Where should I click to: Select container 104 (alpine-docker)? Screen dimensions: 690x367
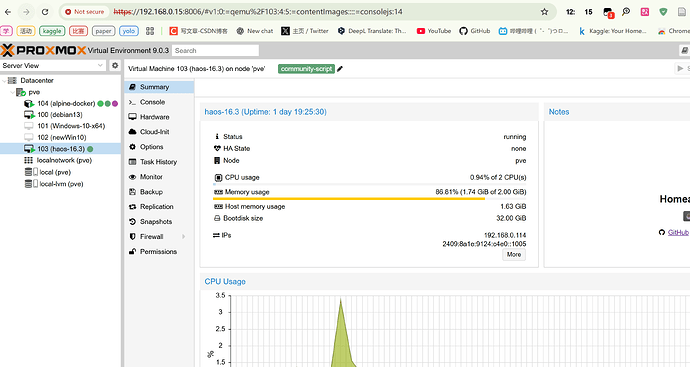66,103
